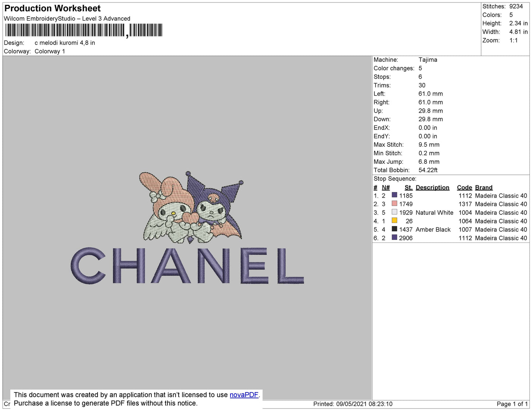Select the Total Bobbin value 54.22ft
The height and width of the screenshot is (411, 532).
coord(428,170)
